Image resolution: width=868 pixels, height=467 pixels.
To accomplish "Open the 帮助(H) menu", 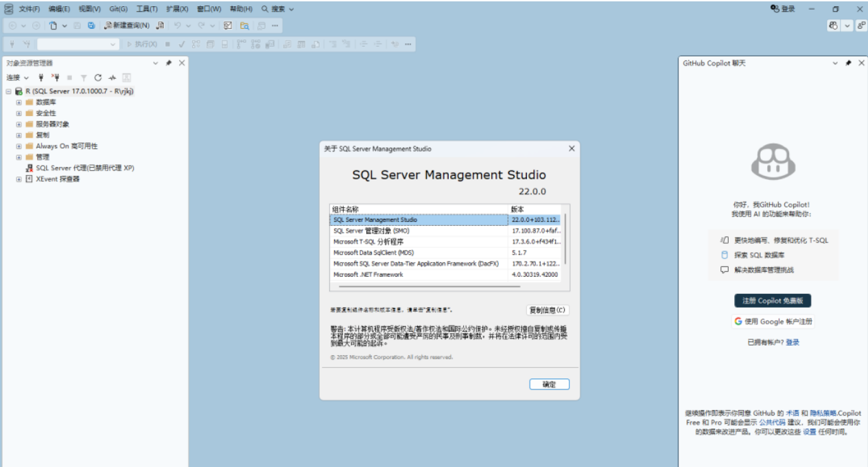I will (241, 9).
